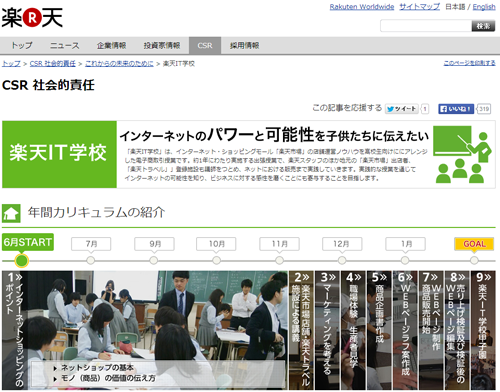Image resolution: width=500 pixels, height=392 pixels.
Task: Select the 6月START timeline label
Action: pyautogui.click(x=28, y=242)
